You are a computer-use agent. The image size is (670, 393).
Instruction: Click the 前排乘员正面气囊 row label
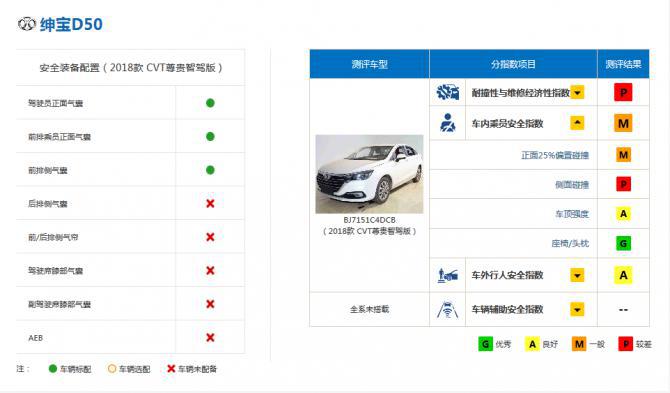point(59,137)
